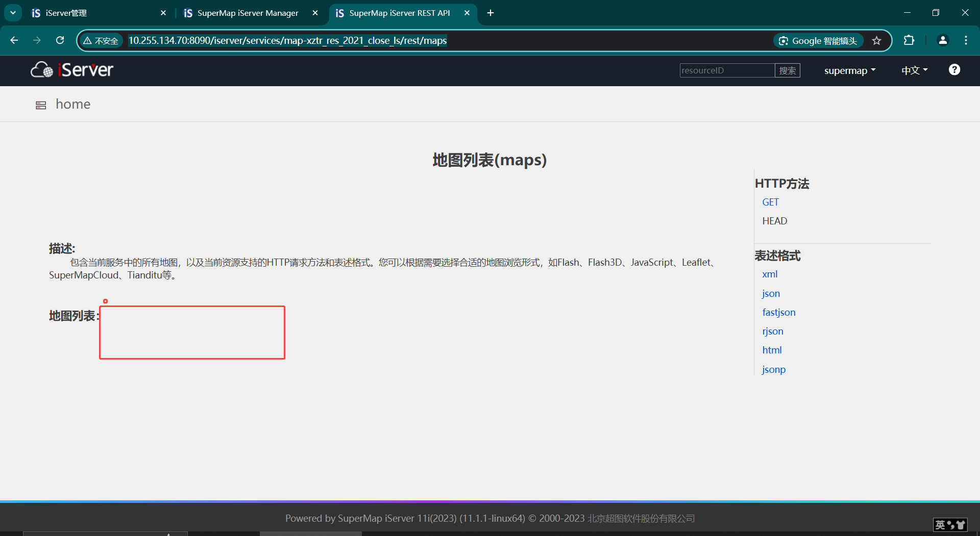Reload the current page

[60, 40]
